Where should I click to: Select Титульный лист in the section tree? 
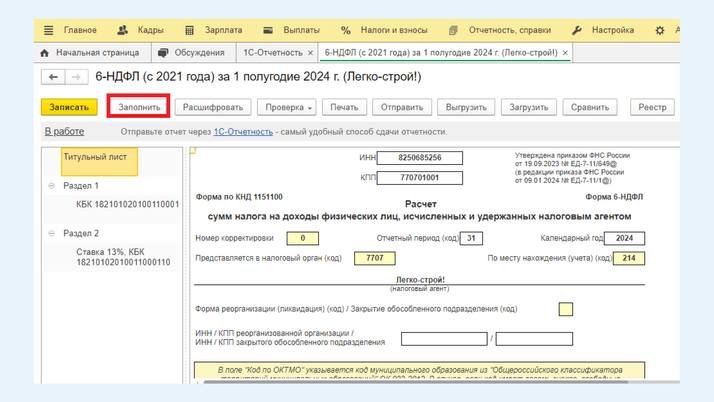pyautogui.click(x=99, y=161)
